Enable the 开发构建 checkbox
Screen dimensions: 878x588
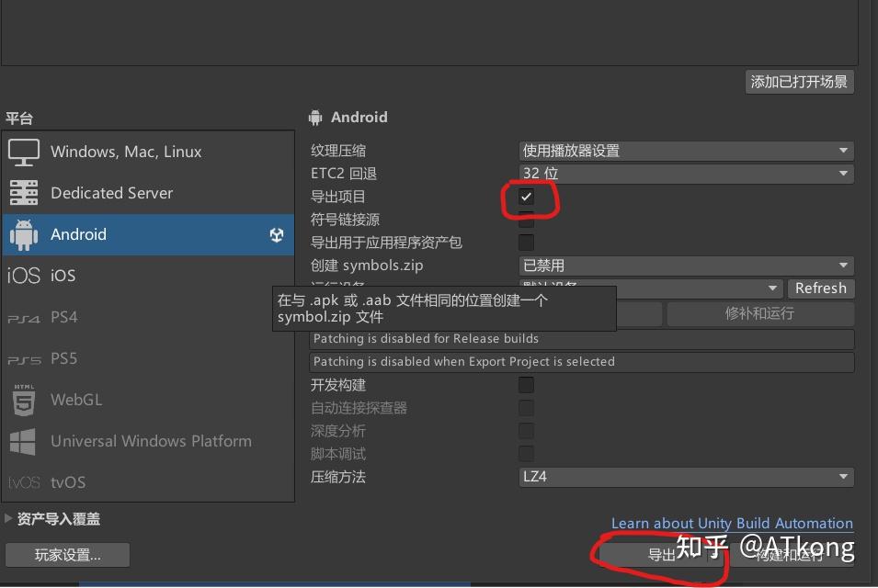click(526, 385)
